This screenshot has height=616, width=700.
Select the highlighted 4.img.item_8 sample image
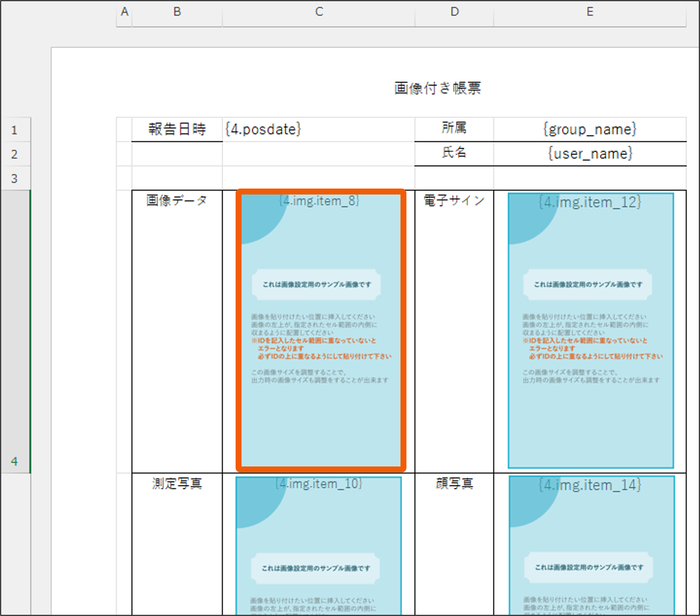coord(321,330)
